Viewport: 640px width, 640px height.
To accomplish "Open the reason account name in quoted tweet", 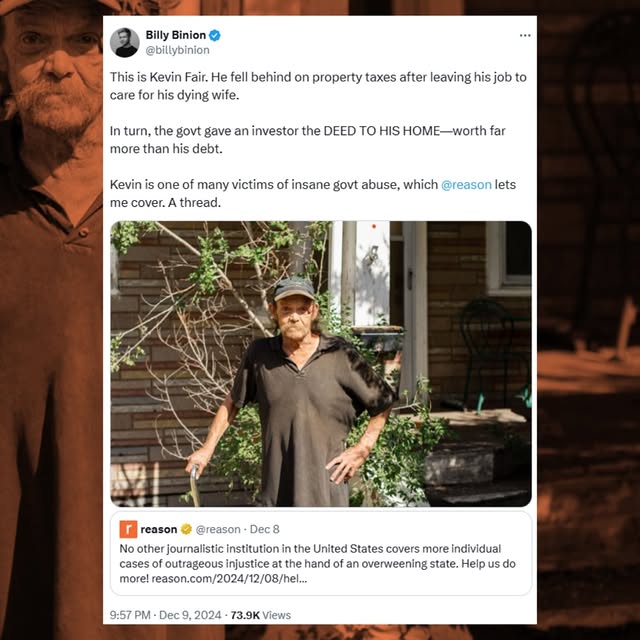I will (x=158, y=529).
